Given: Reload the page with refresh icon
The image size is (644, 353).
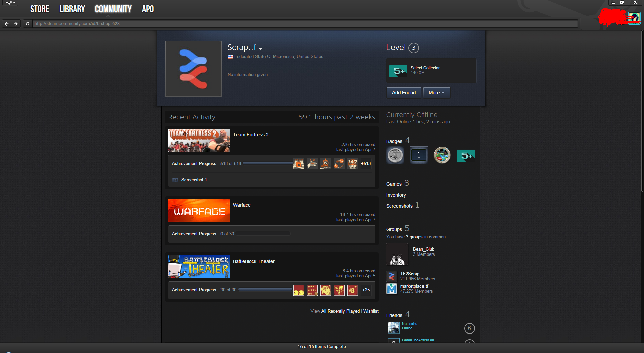Looking at the screenshot, I should click(x=28, y=24).
